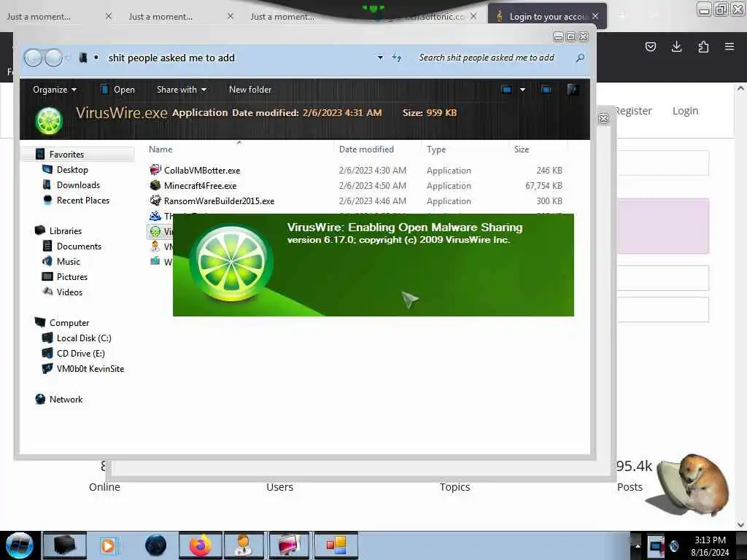Viewport: 747px width, 560px height.
Task: Open Firefox downloads icon
Action: pos(676,47)
